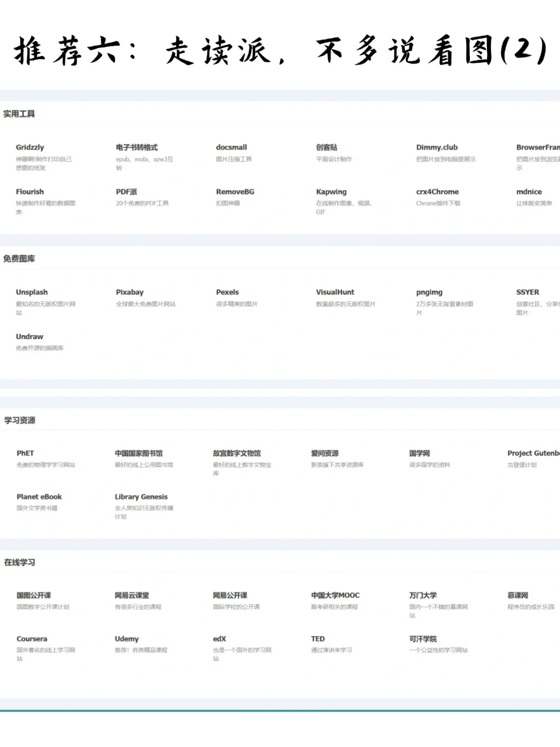The width and height of the screenshot is (560, 747).
Task: Visit 爱问资源 link
Action: 325,453
